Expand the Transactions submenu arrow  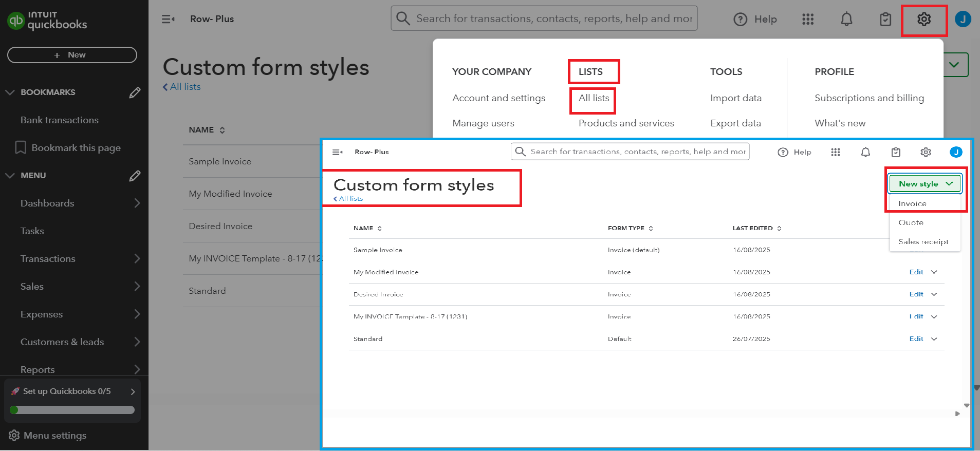(x=137, y=259)
